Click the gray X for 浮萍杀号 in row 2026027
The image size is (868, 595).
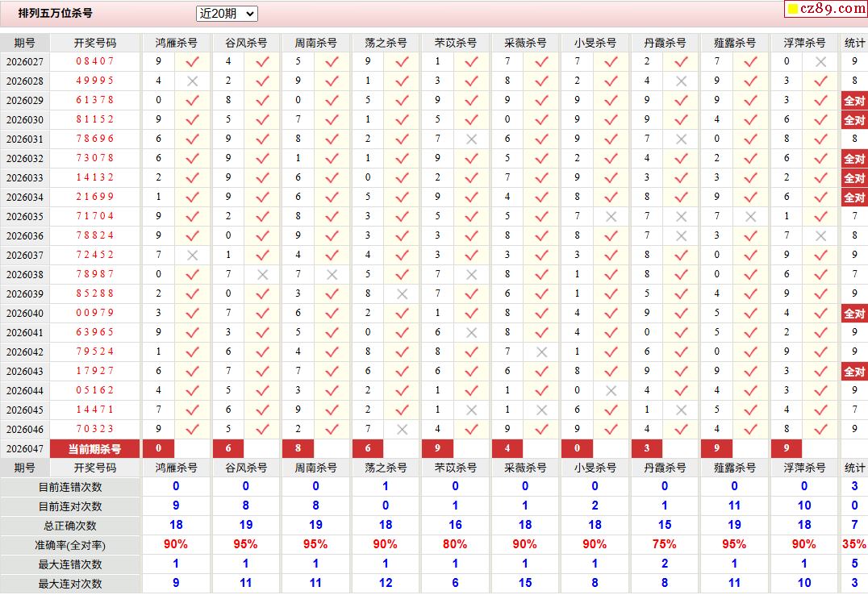click(820, 62)
